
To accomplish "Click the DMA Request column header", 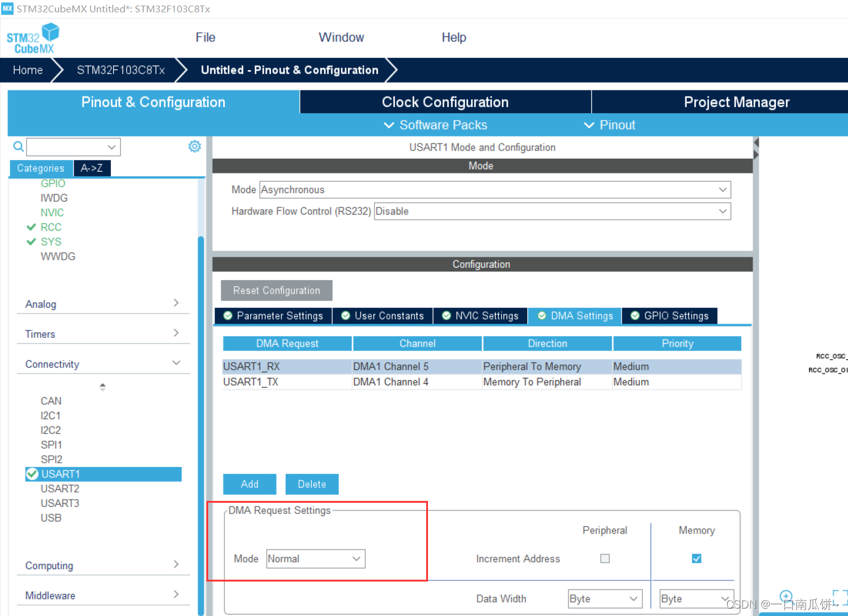I will pos(287,343).
